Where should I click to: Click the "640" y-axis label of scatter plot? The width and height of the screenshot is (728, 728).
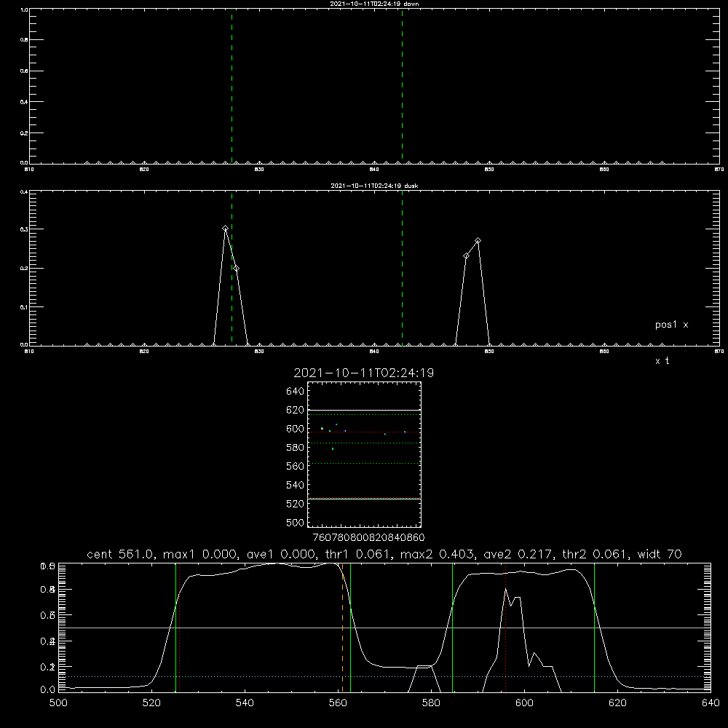click(296, 391)
